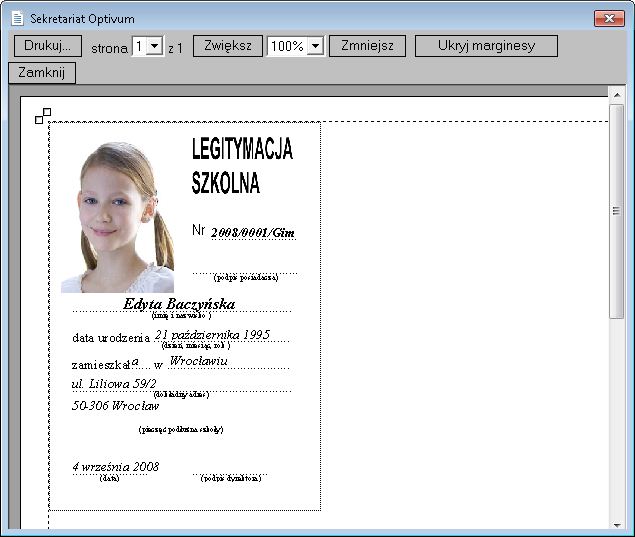Expand the 100% zoom level dropdown
635x537 pixels.
(315, 46)
